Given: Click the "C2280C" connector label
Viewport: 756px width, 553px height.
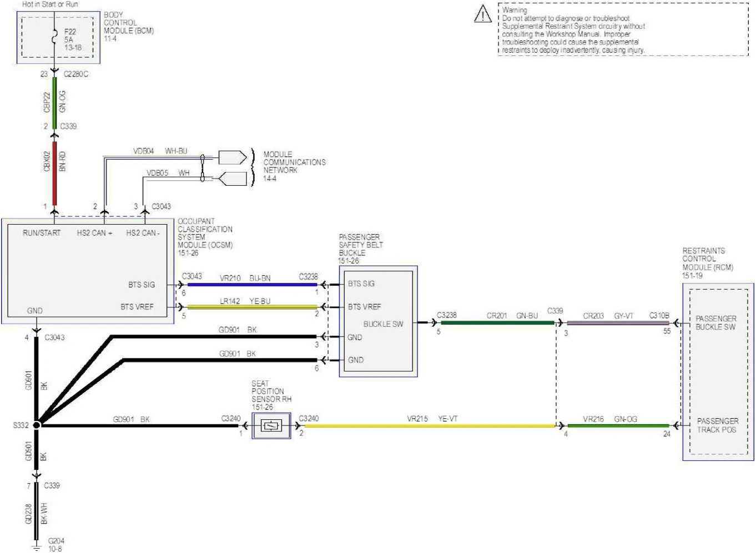Looking at the screenshot, I should pyautogui.click(x=76, y=74).
